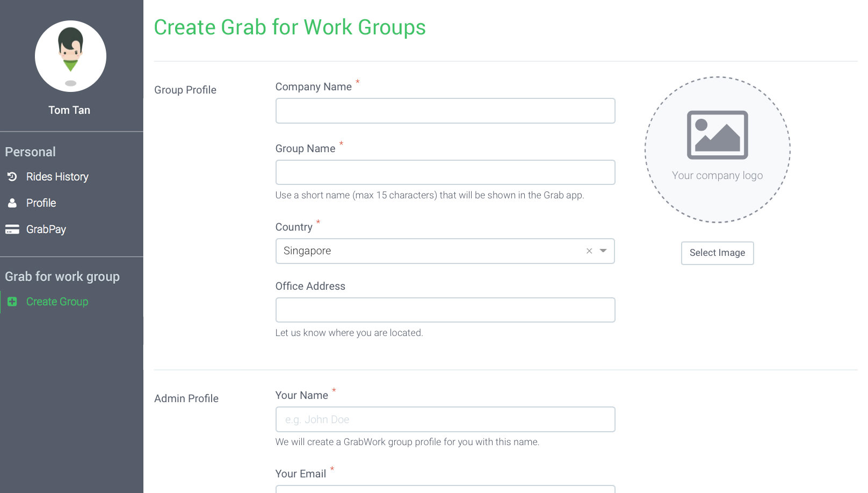Go to the Profile menu item
Screen dimensions: 868x493
(x=41, y=203)
